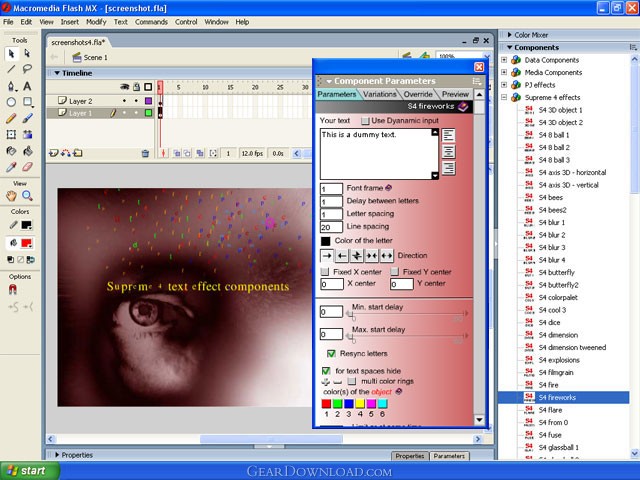Expand the Data Components tree node
640x480 pixels.
tap(504, 60)
